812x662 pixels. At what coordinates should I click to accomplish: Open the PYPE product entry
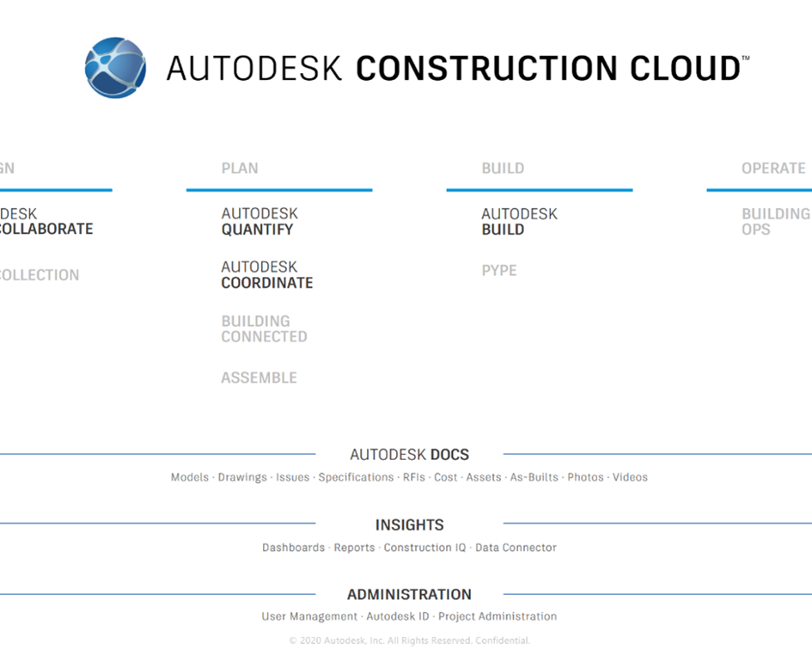click(500, 270)
